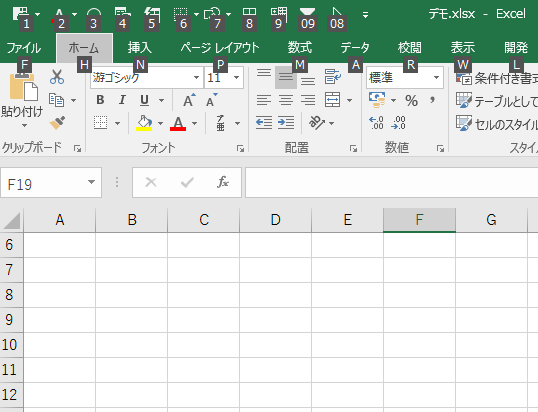This screenshot has width=538, height=412.
Task: Toggle center horizontal alignment
Action: (286, 100)
